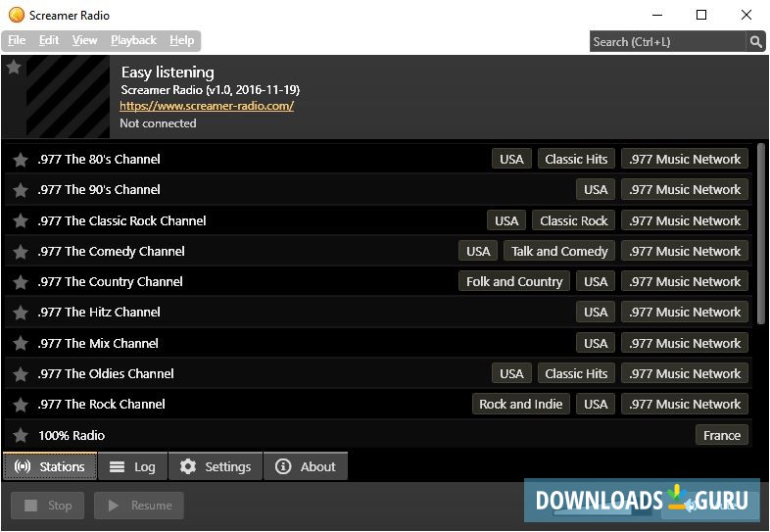Click the Classic Rock genre tag
The width and height of the screenshot is (770, 532).
click(573, 220)
